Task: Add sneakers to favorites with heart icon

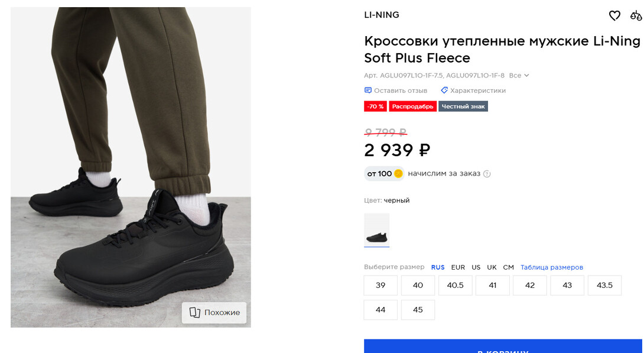Action: 614,15
